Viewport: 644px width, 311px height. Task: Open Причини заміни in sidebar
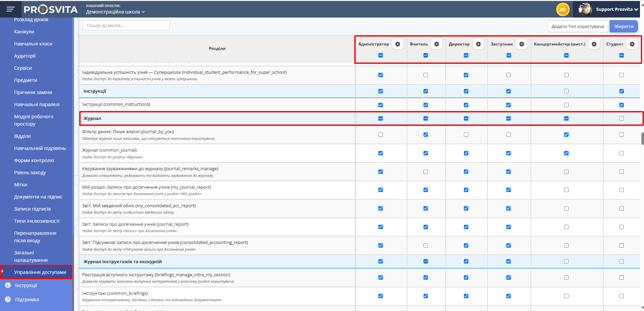coord(33,92)
